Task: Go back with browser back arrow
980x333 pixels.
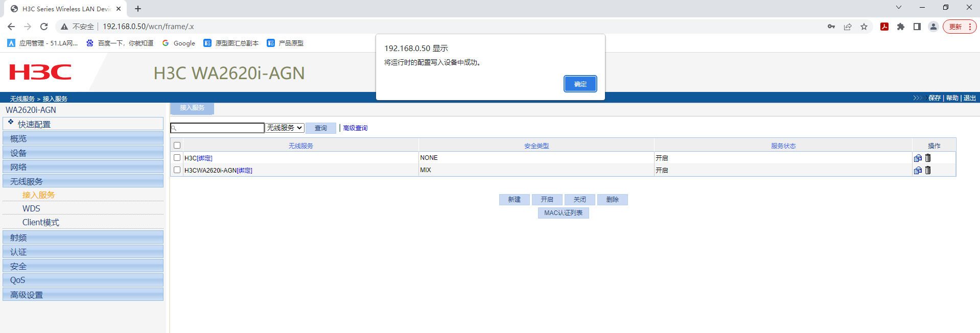Action: [x=11, y=27]
